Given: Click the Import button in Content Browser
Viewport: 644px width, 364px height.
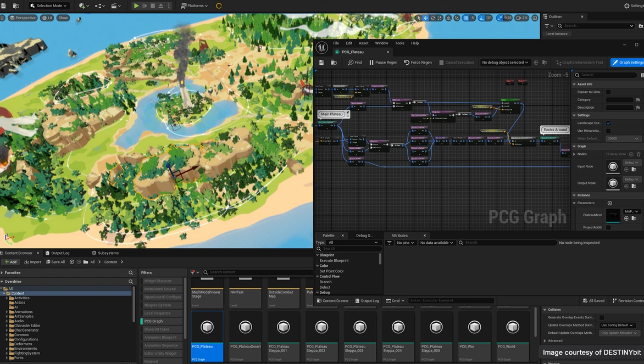Looking at the screenshot, I should pyautogui.click(x=32, y=262).
